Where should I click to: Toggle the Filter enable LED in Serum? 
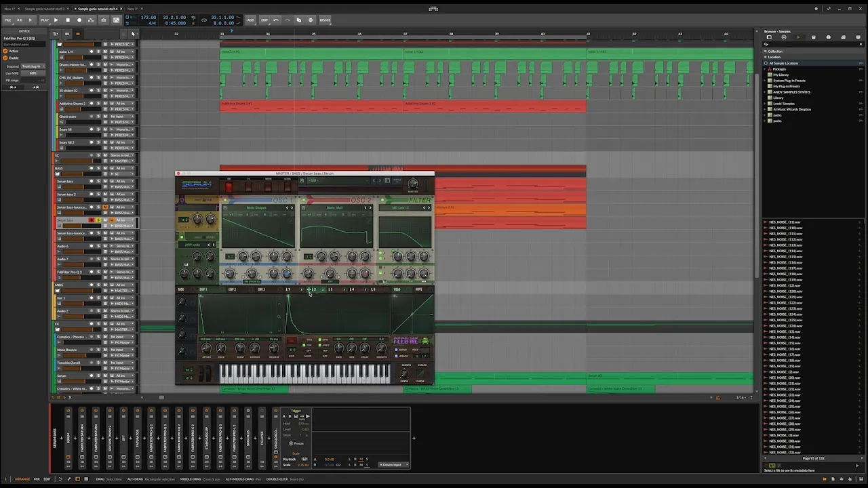pyautogui.click(x=382, y=200)
